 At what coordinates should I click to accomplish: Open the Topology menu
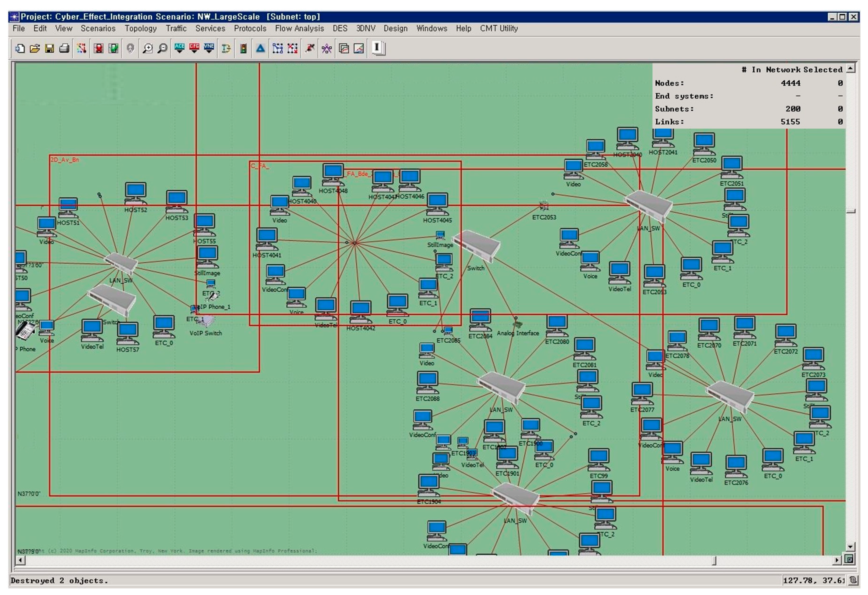click(141, 28)
